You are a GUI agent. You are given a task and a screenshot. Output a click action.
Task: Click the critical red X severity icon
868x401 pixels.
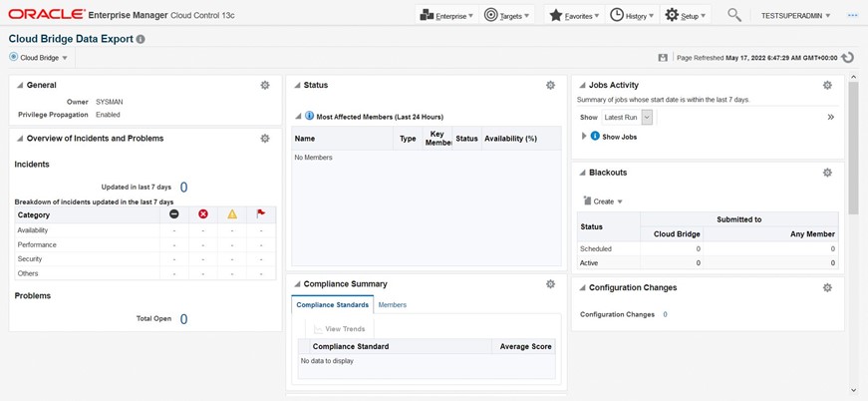pos(203,214)
